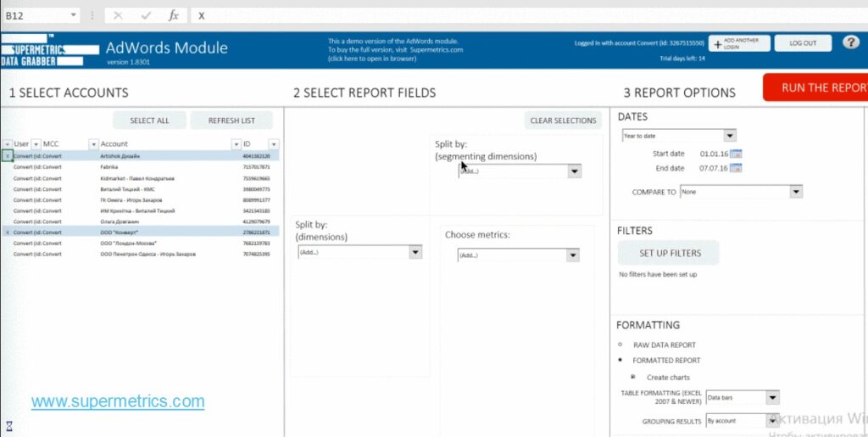Open the End date calendar picker
The image size is (868, 437).
[736, 168]
